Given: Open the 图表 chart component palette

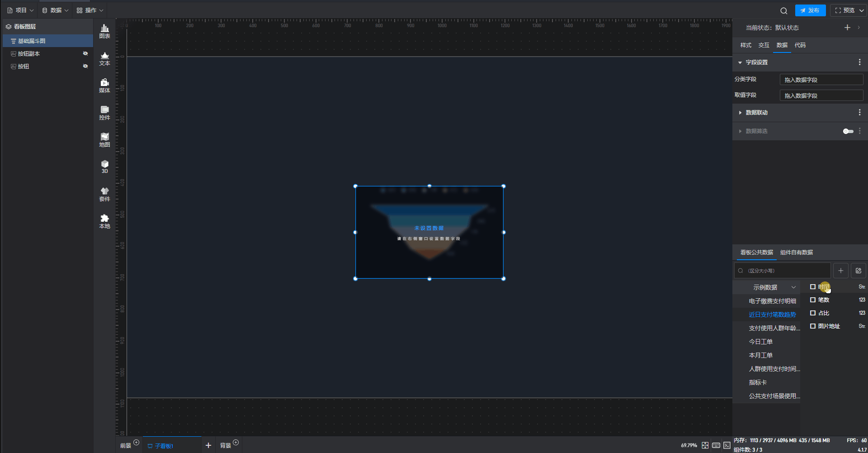Looking at the screenshot, I should [104, 31].
